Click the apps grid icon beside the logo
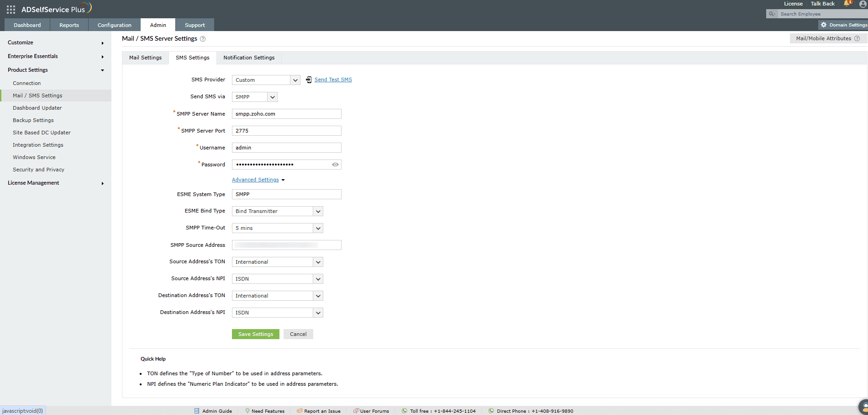The height and width of the screenshot is (415, 868). tap(10, 9)
